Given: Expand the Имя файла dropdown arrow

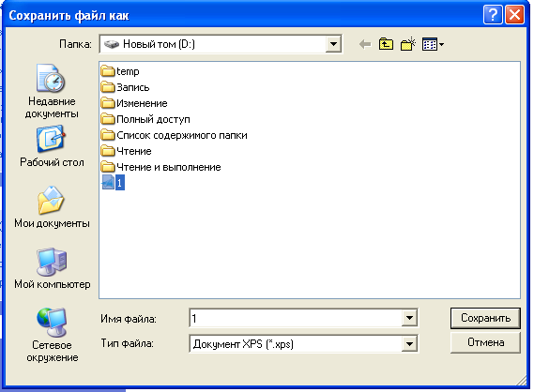Looking at the screenshot, I should 409,318.
